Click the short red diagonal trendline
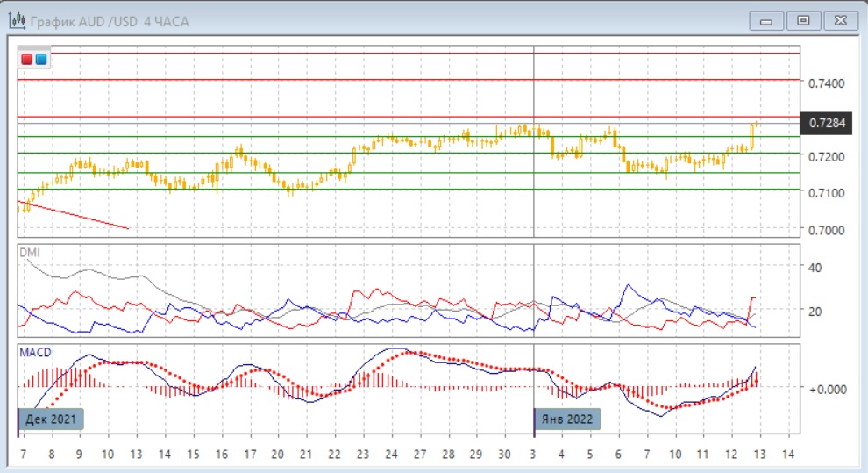The width and height of the screenshot is (868, 473). (x=75, y=216)
